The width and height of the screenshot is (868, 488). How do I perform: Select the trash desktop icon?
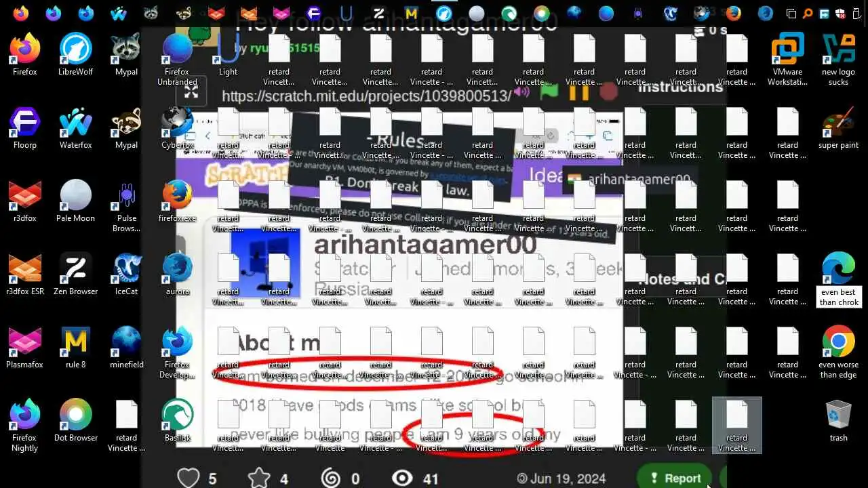pos(838,420)
